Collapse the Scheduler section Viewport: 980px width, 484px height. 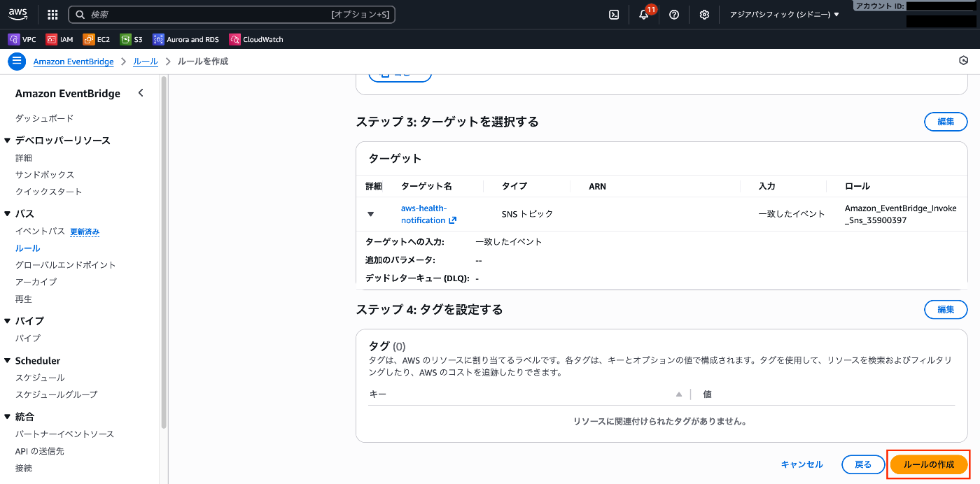pos(8,361)
